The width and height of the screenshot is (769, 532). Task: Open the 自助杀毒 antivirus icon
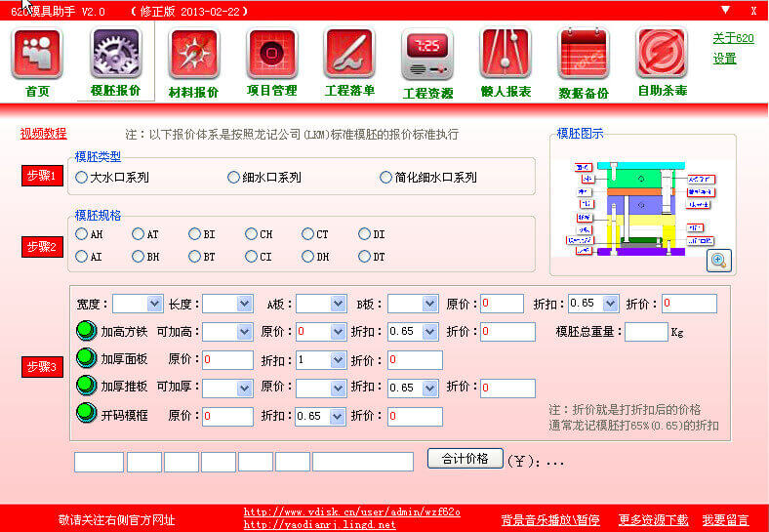pyautogui.click(x=662, y=55)
